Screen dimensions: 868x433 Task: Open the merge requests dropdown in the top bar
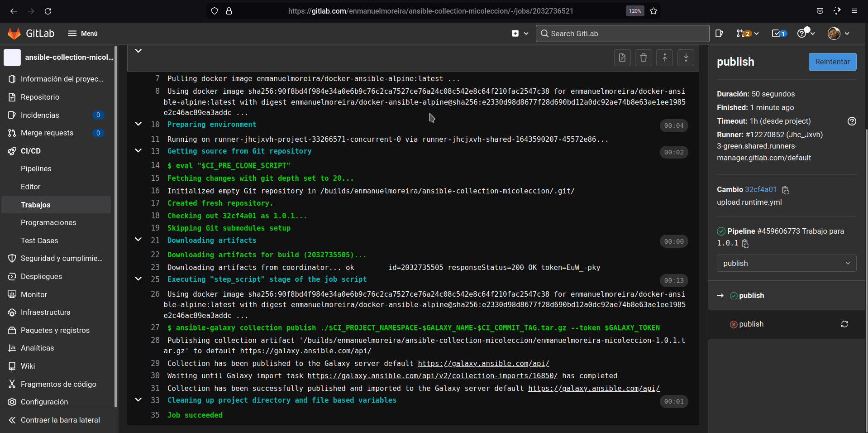click(747, 34)
